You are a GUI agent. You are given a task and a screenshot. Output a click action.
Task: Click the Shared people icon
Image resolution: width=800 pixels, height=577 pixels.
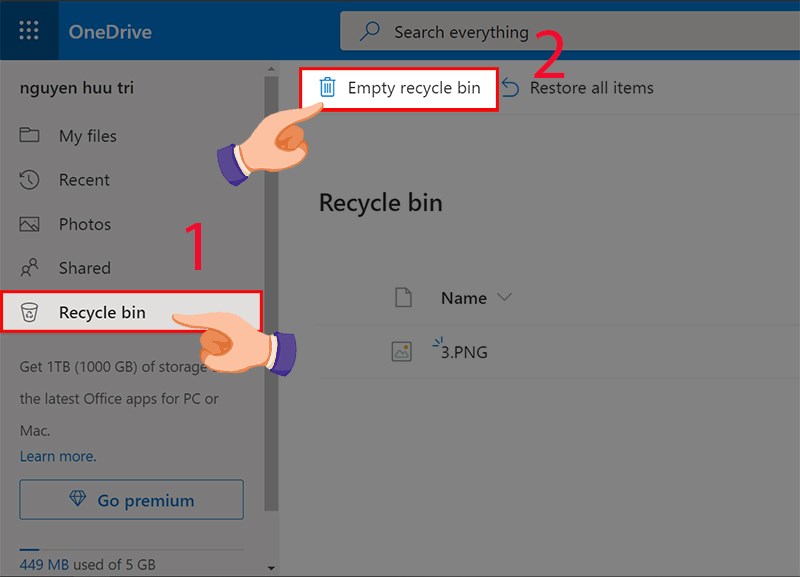click(29, 267)
